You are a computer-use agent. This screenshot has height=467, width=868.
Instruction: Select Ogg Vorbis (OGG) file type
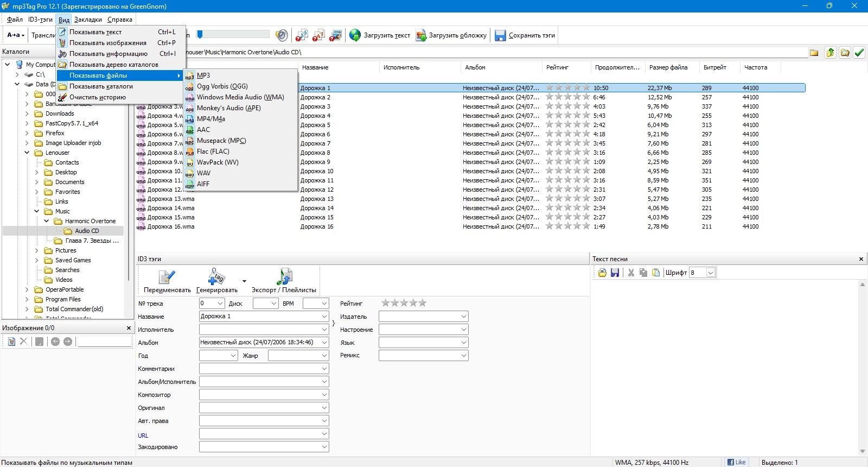click(x=241, y=86)
